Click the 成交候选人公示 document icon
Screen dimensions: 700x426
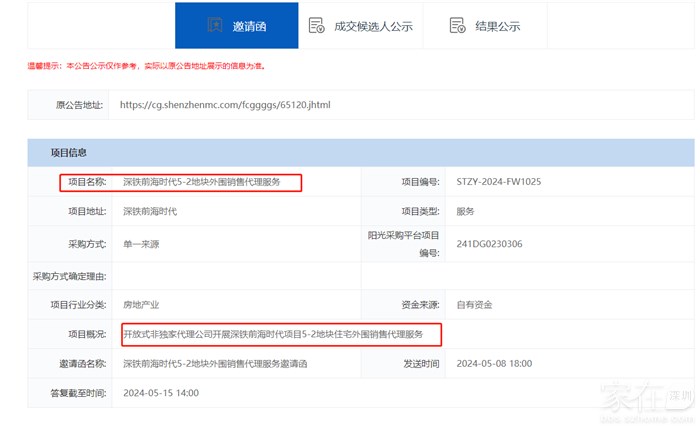pyautogui.click(x=316, y=26)
